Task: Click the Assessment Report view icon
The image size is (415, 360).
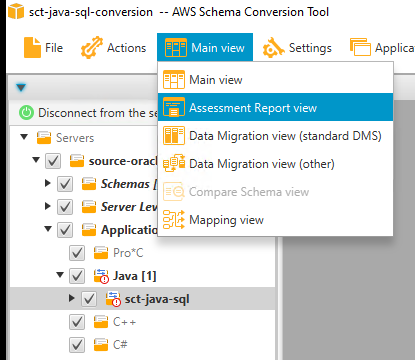Action: [x=174, y=107]
